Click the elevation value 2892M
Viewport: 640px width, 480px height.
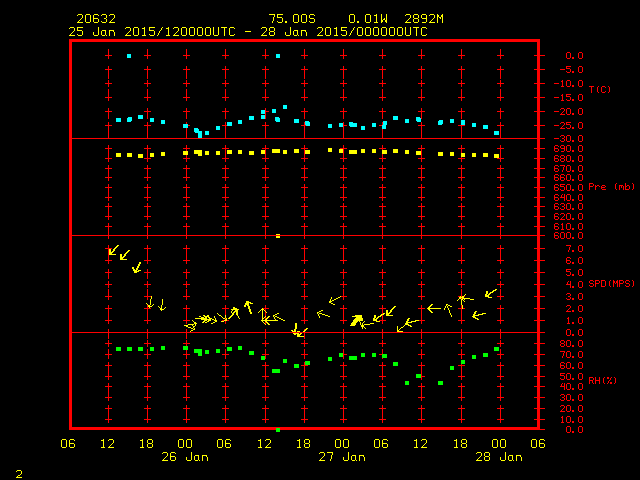click(x=424, y=19)
